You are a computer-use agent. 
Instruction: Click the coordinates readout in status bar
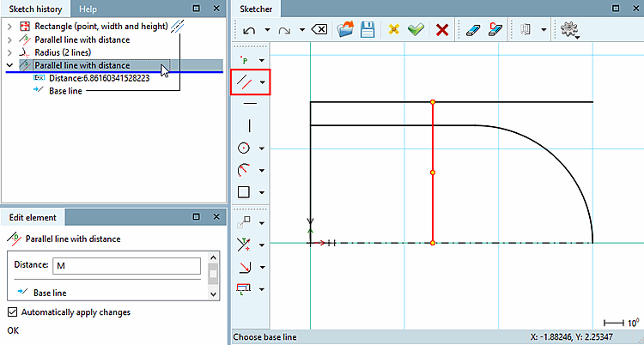[572, 337]
